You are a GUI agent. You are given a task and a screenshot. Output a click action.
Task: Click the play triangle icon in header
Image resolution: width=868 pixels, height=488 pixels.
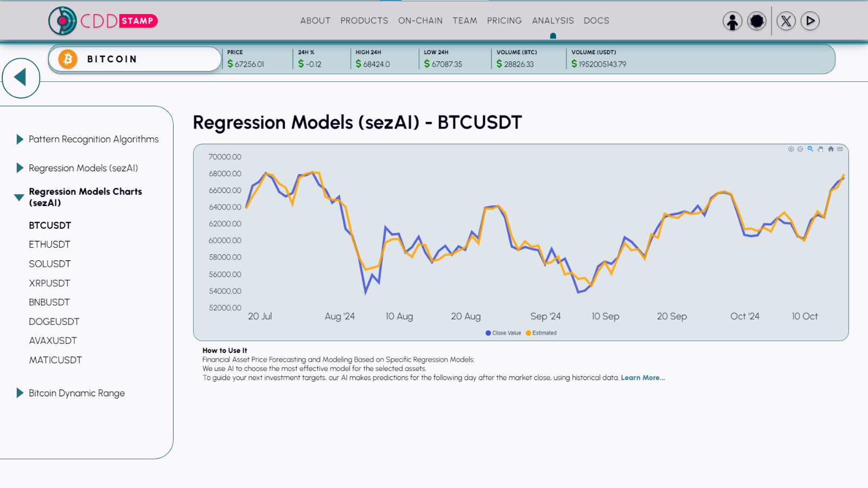pyautogui.click(x=810, y=21)
